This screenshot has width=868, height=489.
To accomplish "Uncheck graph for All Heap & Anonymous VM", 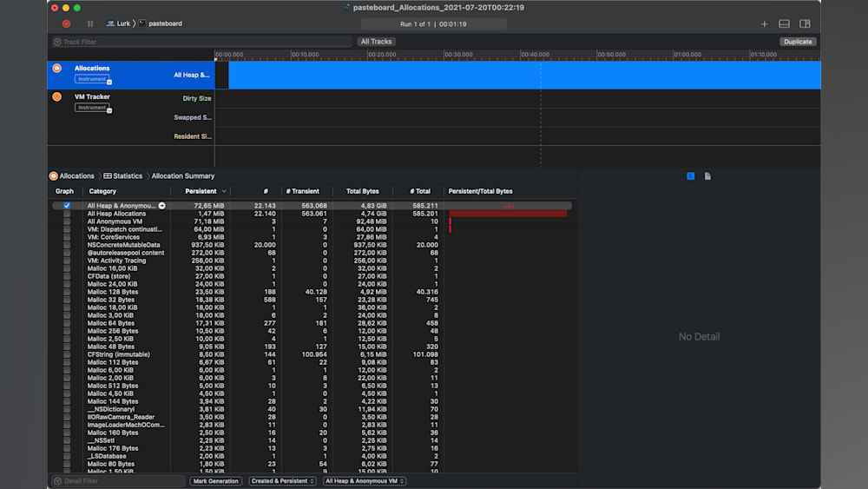I will tap(67, 206).
